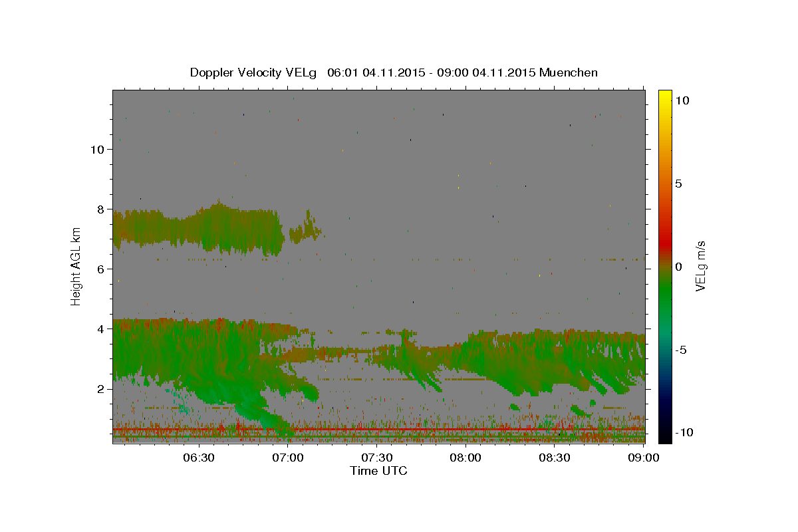Viewport: 798px width, 532px height.
Task: Click the 09:00 time tick label
Action: [x=643, y=458]
